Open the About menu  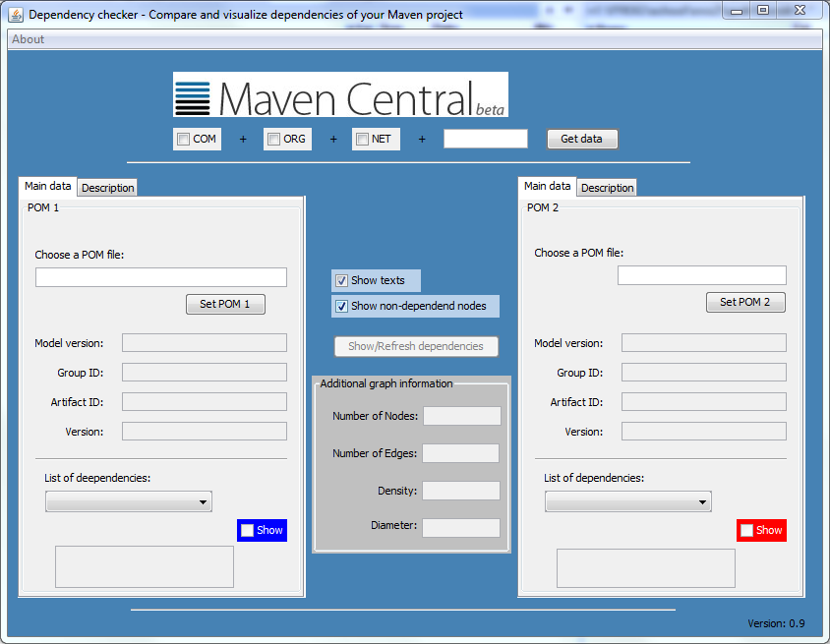point(29,39)
